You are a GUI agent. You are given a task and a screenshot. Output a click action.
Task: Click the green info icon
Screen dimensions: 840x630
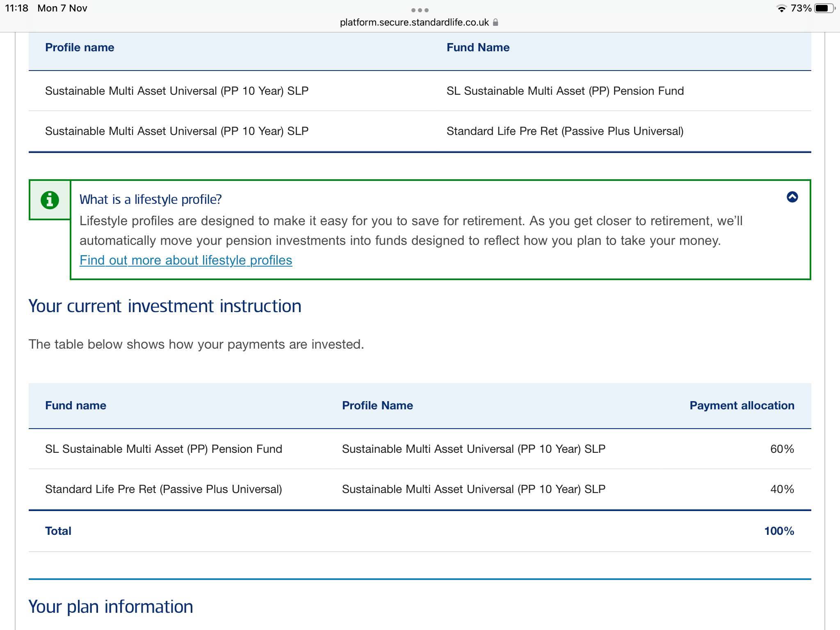[x=50, y=200]
